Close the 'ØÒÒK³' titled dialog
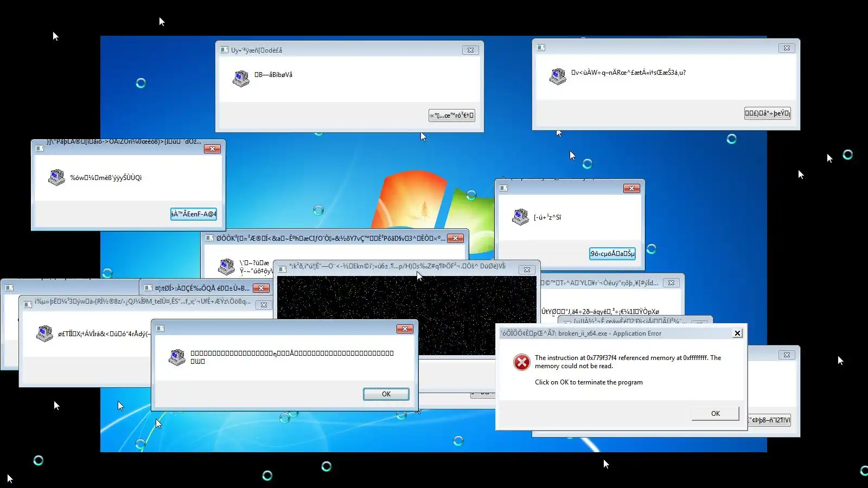868x488 pixels. coord(455,238)
